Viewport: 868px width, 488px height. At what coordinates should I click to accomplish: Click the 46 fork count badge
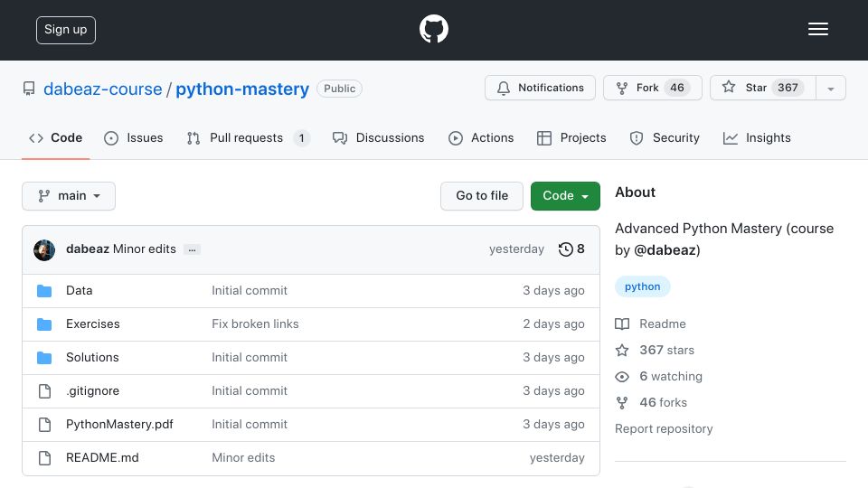[x=677, y=88]
